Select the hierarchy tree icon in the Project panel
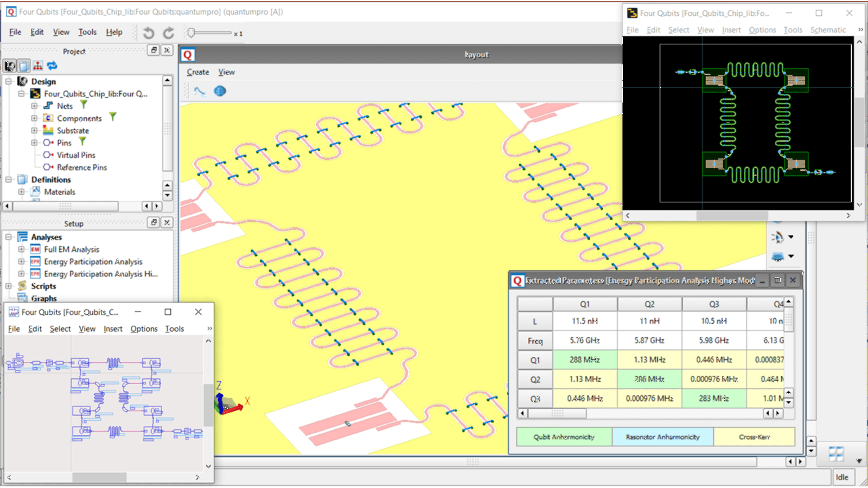 click(37, 66)
